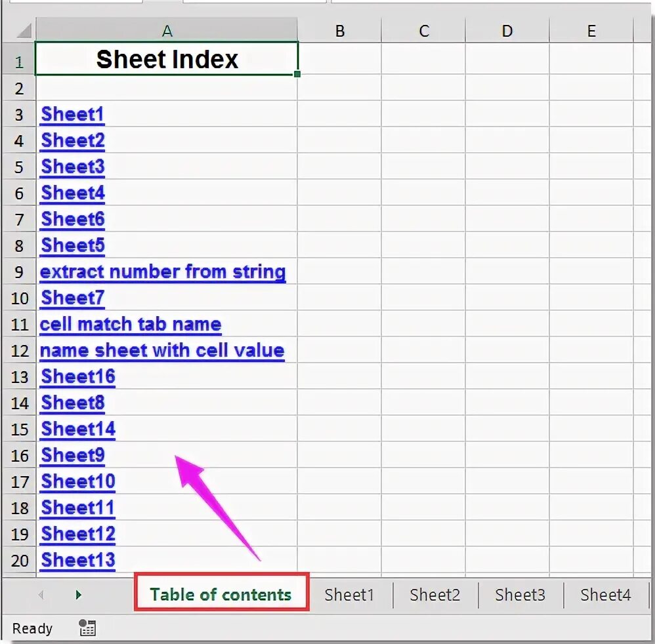Click the macro recording icon in status bar

pyautogui.click(x=87, y=628)
